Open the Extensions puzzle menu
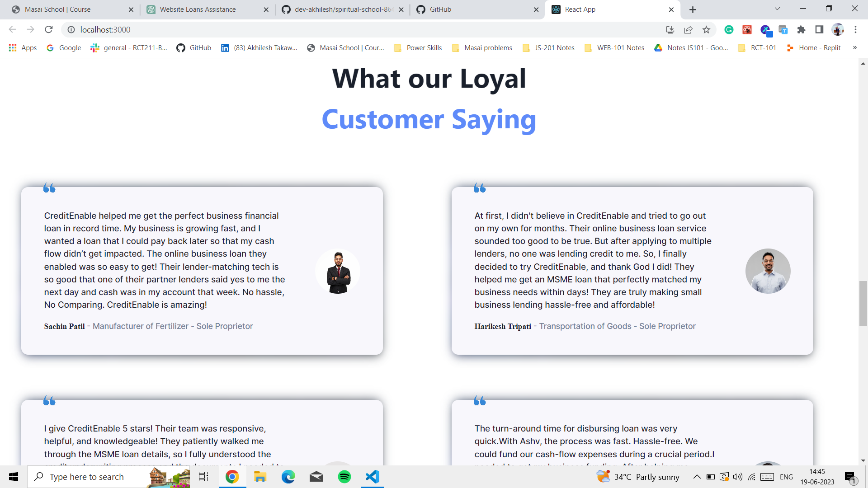The height and width of the screenshot is (488, 868). click(801, 29)
